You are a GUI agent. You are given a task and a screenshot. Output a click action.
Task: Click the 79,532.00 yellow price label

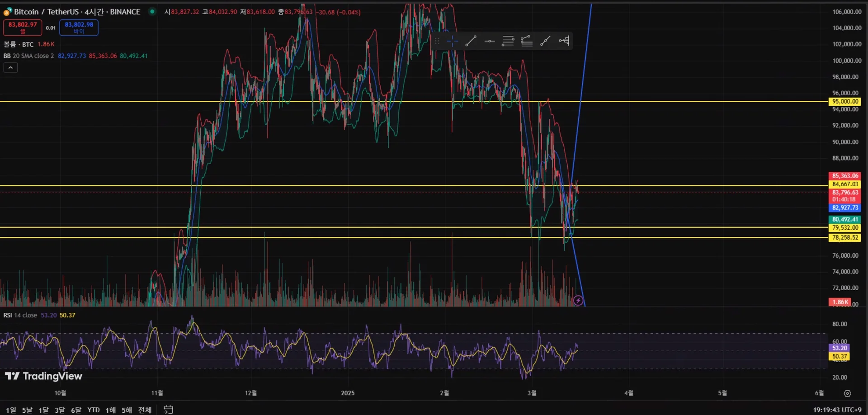[x=845, y=228]
